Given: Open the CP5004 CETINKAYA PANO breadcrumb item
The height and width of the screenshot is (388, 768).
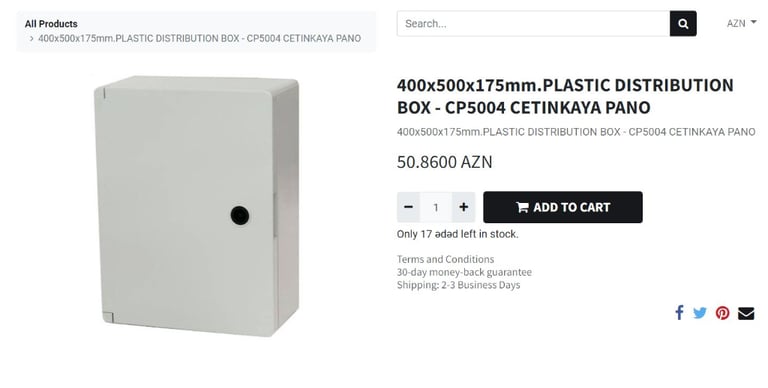Looking at the screenshot, I should coord(199,38).
